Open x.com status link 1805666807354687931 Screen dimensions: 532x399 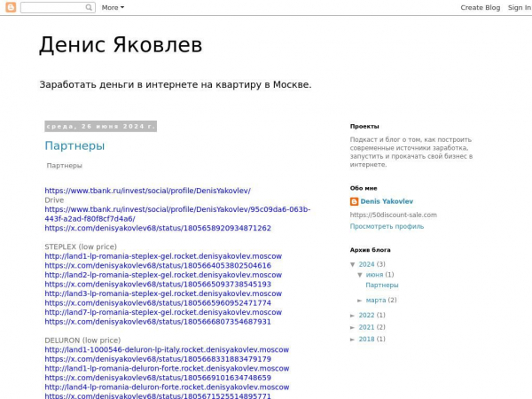point(158,322)
